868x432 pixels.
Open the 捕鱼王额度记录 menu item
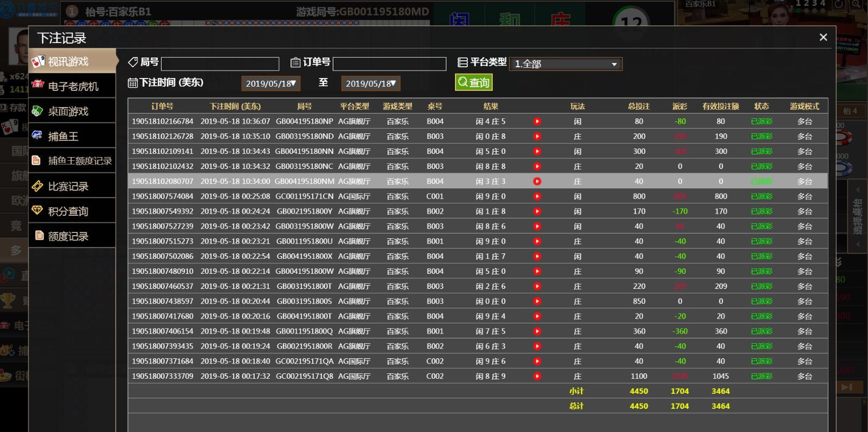pos(79,161)
